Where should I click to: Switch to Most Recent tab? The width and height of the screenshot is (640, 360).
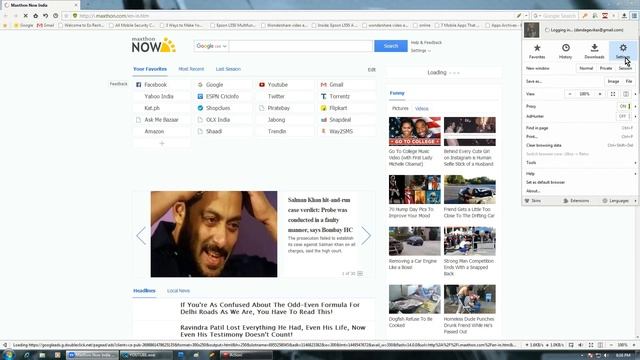coord(191,69)
